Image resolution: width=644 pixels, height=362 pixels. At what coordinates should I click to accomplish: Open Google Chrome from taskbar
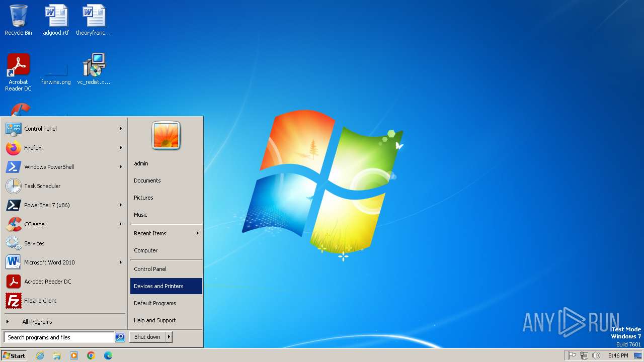click(x=91, y=355)
